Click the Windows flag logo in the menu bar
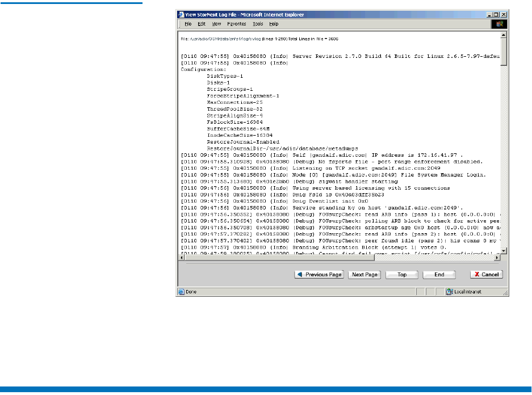 pyautogui.click(x=500, y=24)
